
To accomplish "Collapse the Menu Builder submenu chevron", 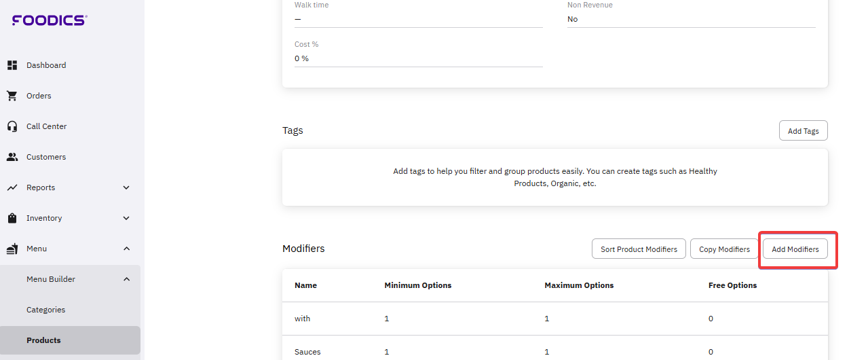I will [126, 279].
